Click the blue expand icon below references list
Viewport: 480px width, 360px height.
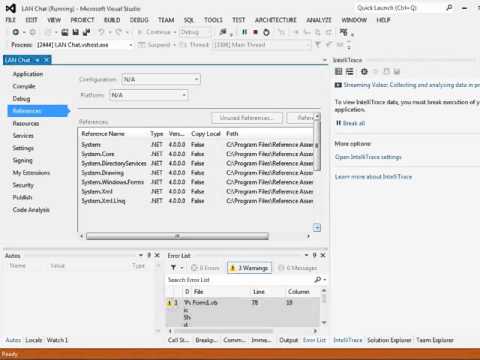pyautogui.click(x=317, y=228)
